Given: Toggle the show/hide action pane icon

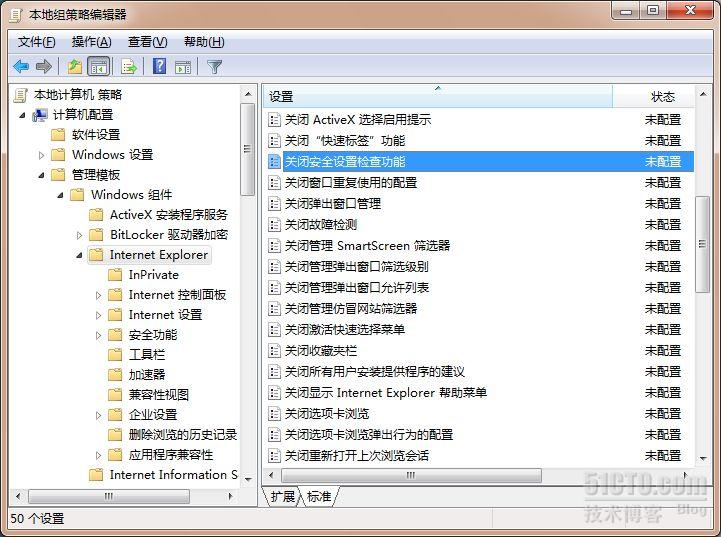Looking at the screenshot, I should tap(183, 67).
